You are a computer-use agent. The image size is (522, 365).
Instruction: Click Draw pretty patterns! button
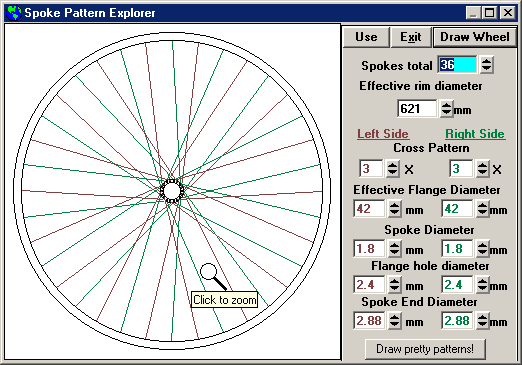[x=425, y=349]
